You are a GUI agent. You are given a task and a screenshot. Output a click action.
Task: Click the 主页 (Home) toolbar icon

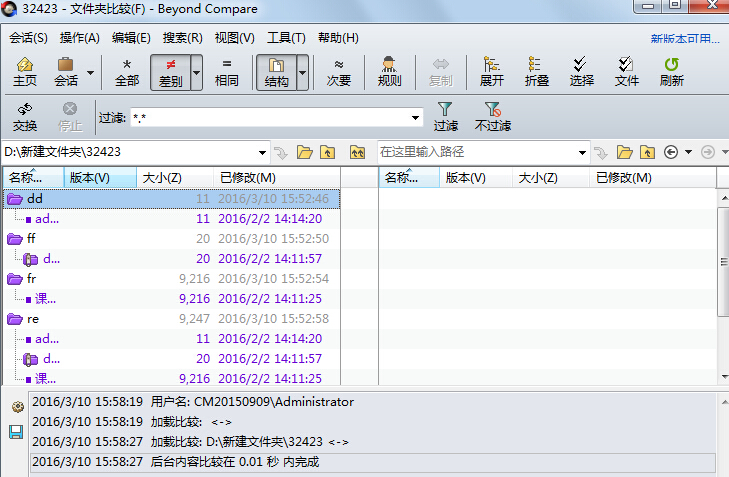click(25, 72)
